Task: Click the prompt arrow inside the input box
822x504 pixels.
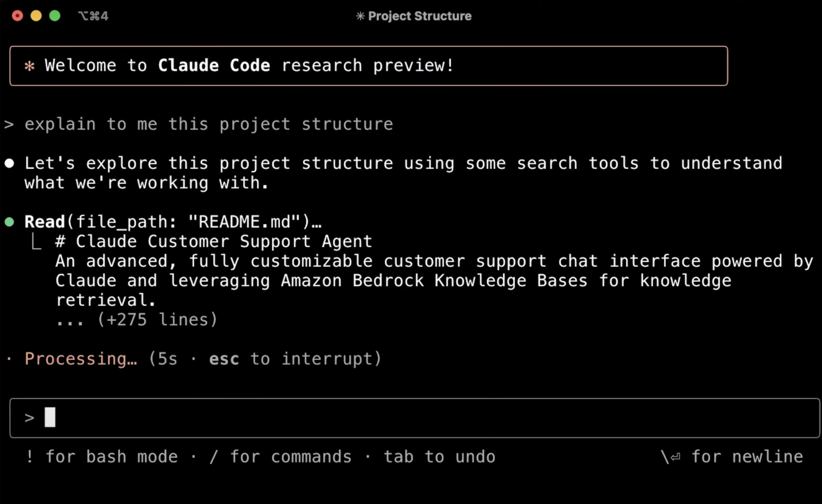Action: 29,417
